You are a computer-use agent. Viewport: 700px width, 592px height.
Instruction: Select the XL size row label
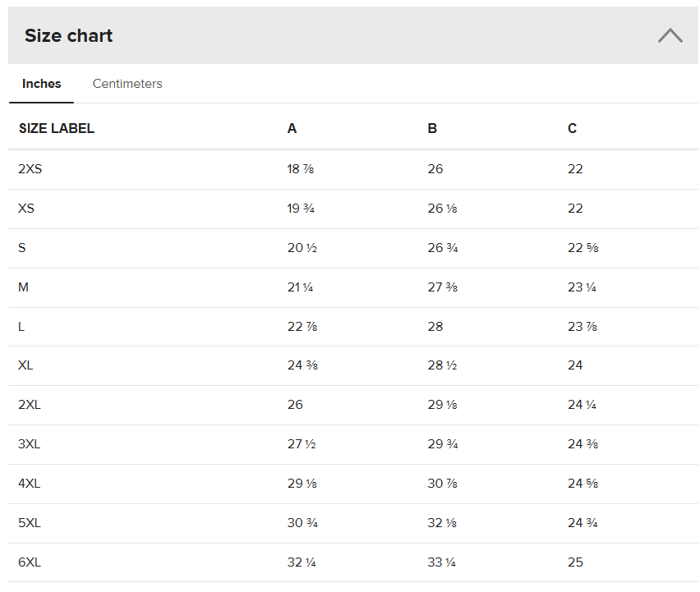coord(25,365)
